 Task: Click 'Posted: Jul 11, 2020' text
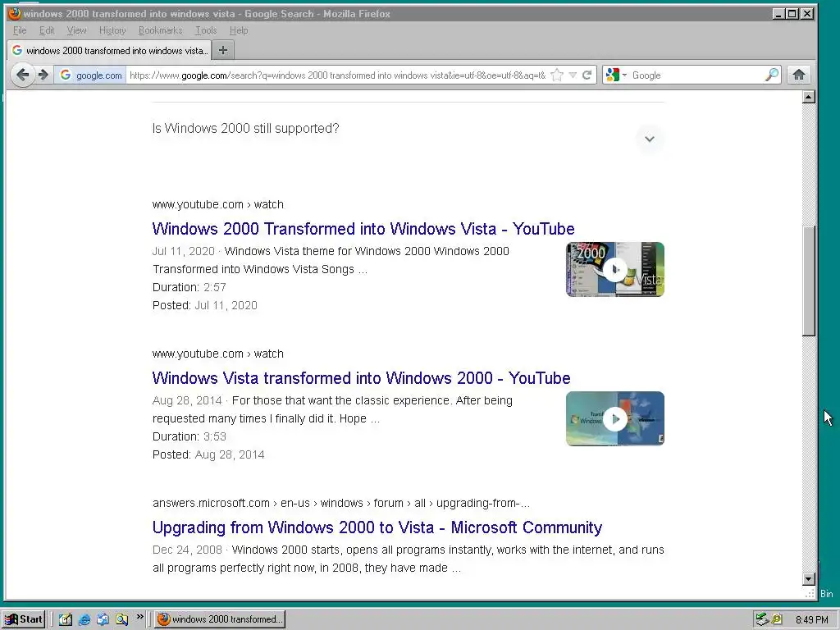coord(204,305)
